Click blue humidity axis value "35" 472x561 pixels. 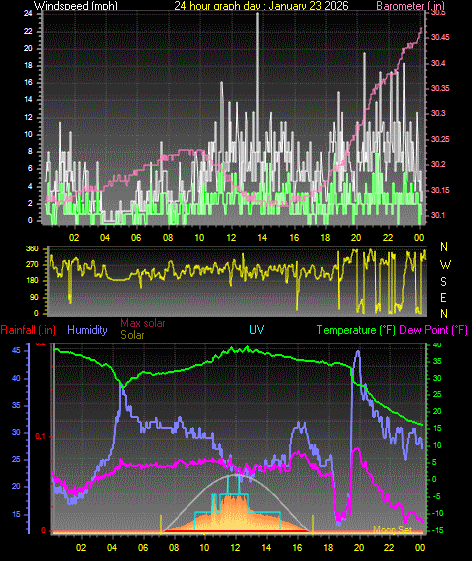tap(16, 405)
